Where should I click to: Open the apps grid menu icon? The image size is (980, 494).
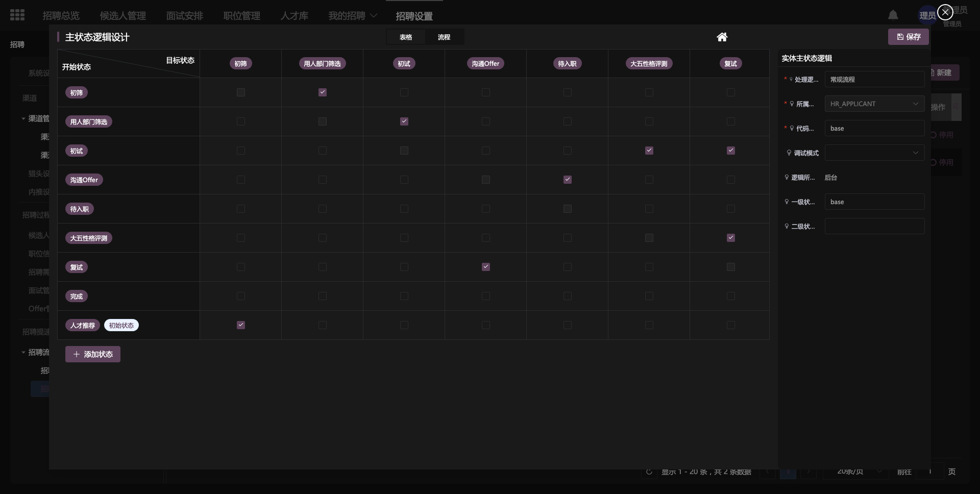17,15
